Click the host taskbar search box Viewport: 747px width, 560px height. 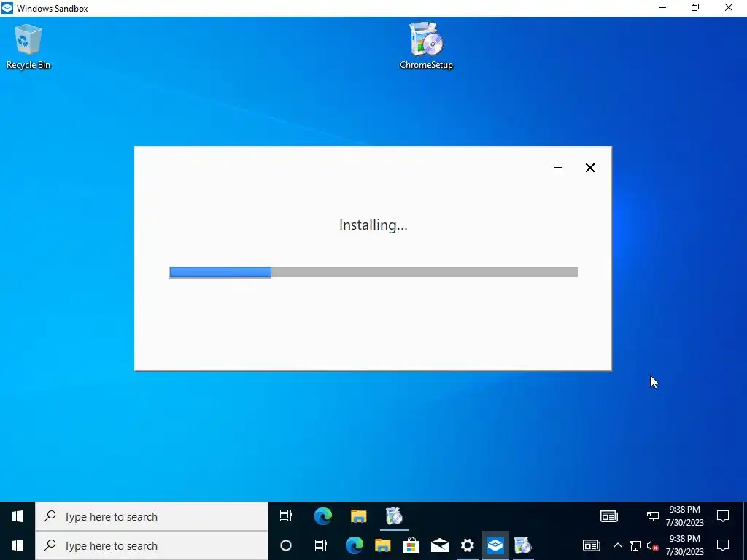[x=152, y=545]
